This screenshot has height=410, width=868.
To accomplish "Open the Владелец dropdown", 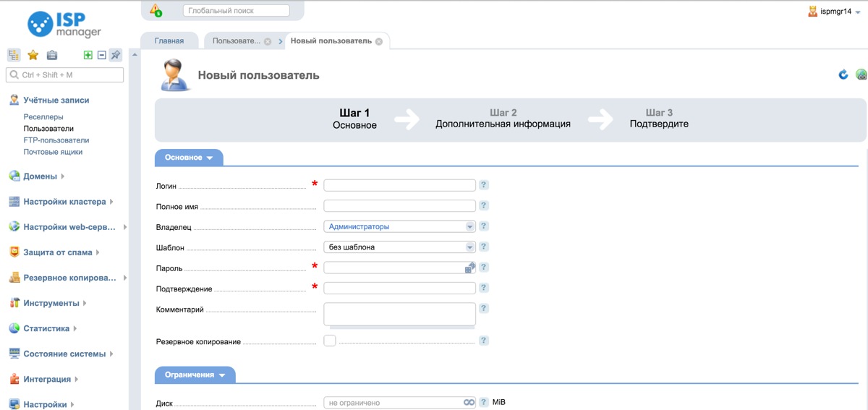I will point(399,226).
